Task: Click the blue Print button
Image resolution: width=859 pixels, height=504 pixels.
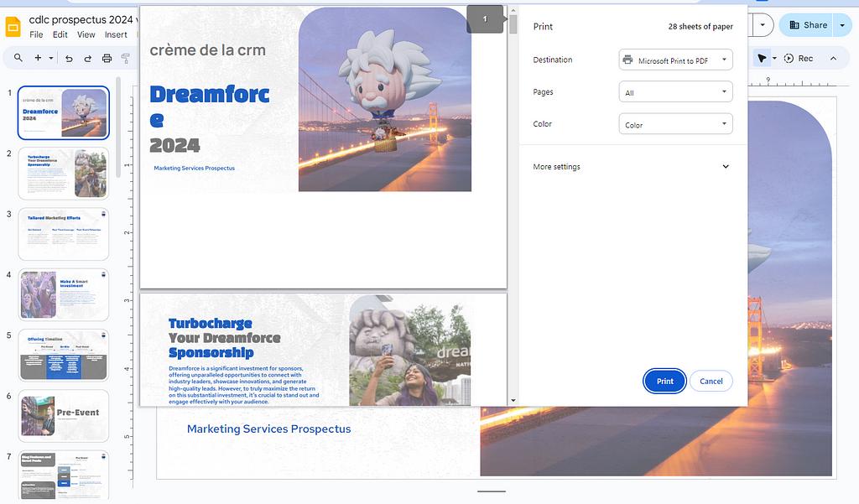Action: point(664,381)
